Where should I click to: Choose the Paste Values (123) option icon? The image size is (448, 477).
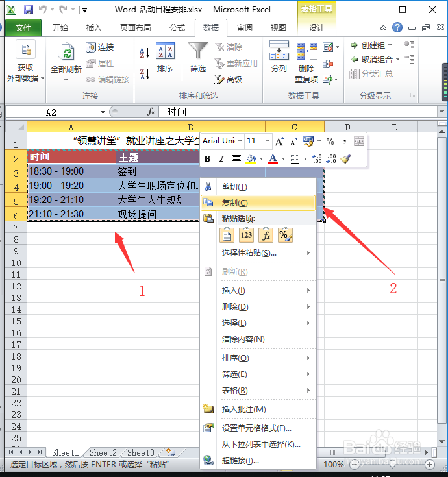246,235
